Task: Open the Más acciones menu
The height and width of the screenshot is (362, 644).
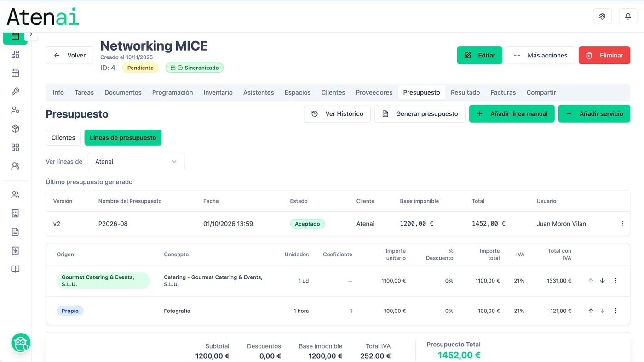Action: pos(540,55)
